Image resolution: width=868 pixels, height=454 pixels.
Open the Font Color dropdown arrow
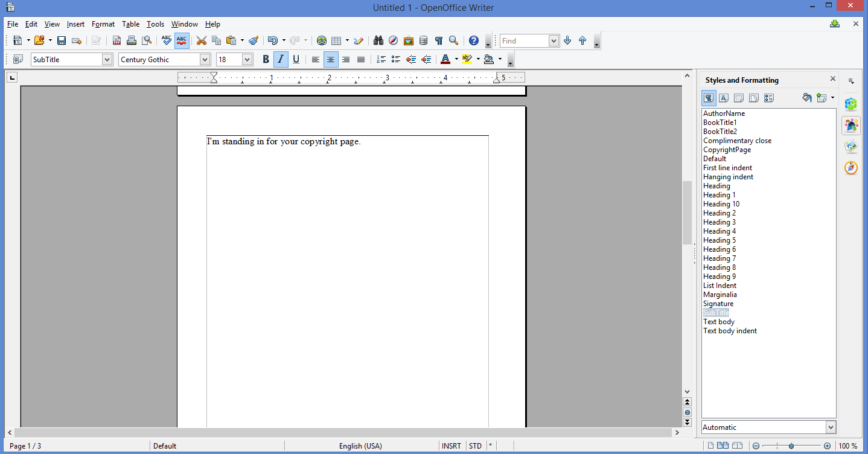pos(456,59)
